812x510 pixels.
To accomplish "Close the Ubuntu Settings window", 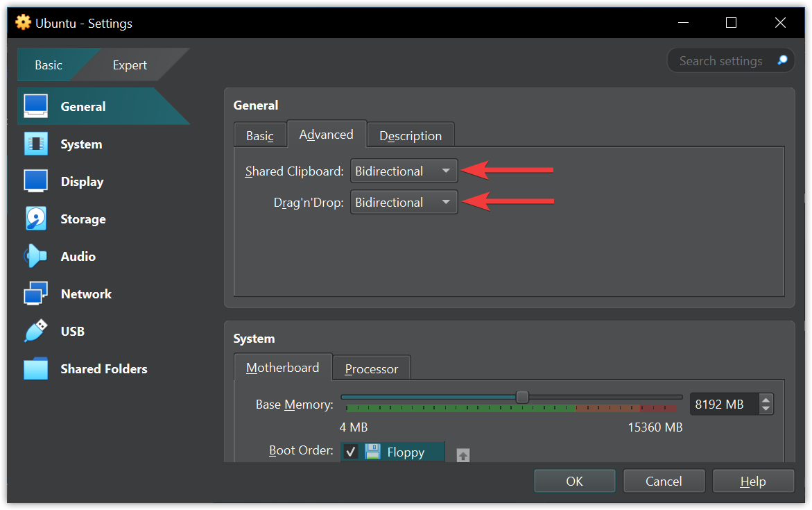I will point(780,22).
